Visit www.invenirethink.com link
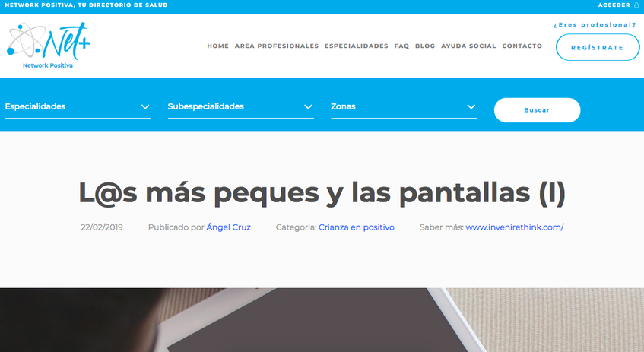Image resolution: width=644 pixels, height=352 pixels. click(515, 227)
